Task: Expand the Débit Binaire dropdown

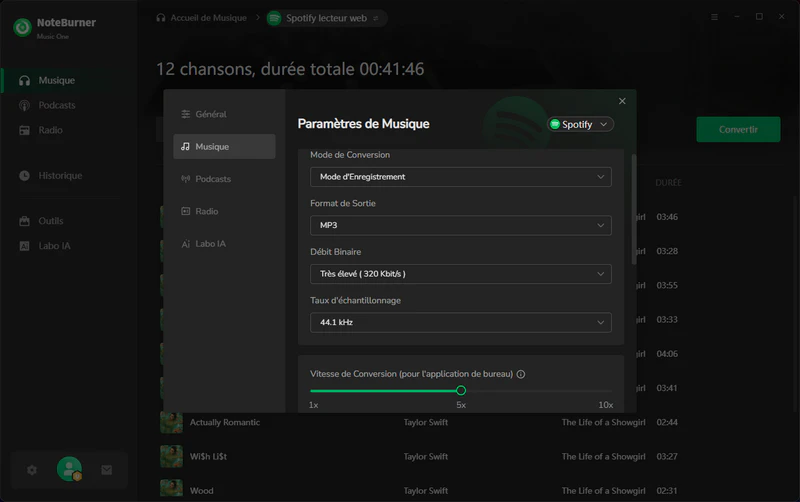Action: 460,274
